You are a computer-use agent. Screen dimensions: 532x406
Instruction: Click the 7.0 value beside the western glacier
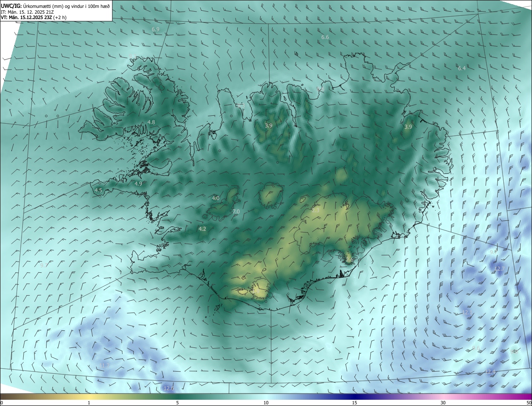(x=236, y=212)
